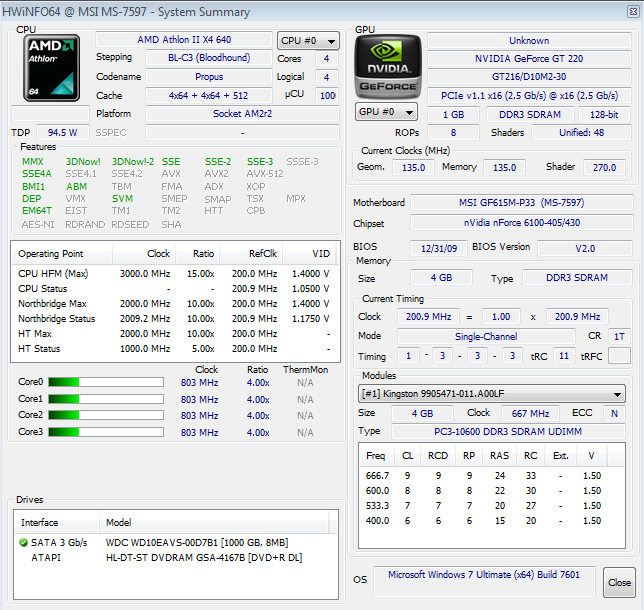Click the BL-C3 (Bloodhound) stepping field
This screenshot has height=610, width=644.
(209, 58)
